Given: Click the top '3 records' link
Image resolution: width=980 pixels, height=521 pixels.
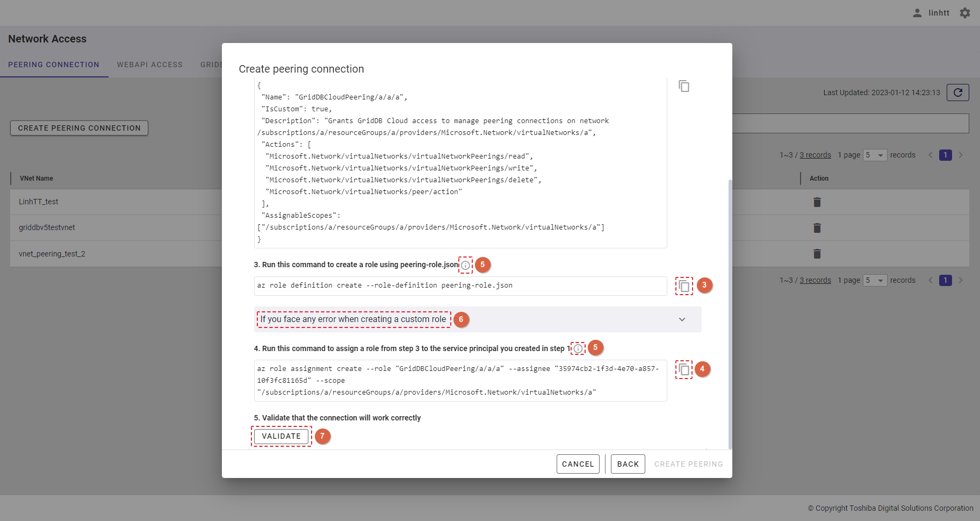Looking at the screenshot, I should [815, 155].
